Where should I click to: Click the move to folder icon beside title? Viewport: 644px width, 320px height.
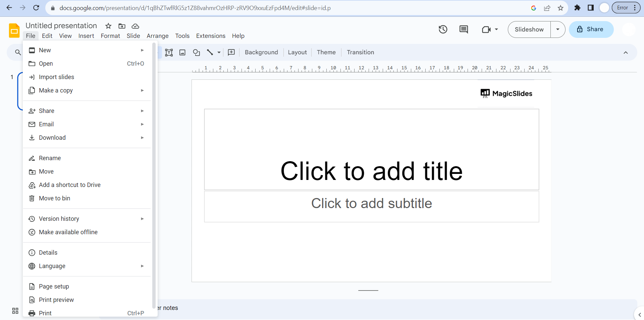pyautogui.click(x=122, y=26)
